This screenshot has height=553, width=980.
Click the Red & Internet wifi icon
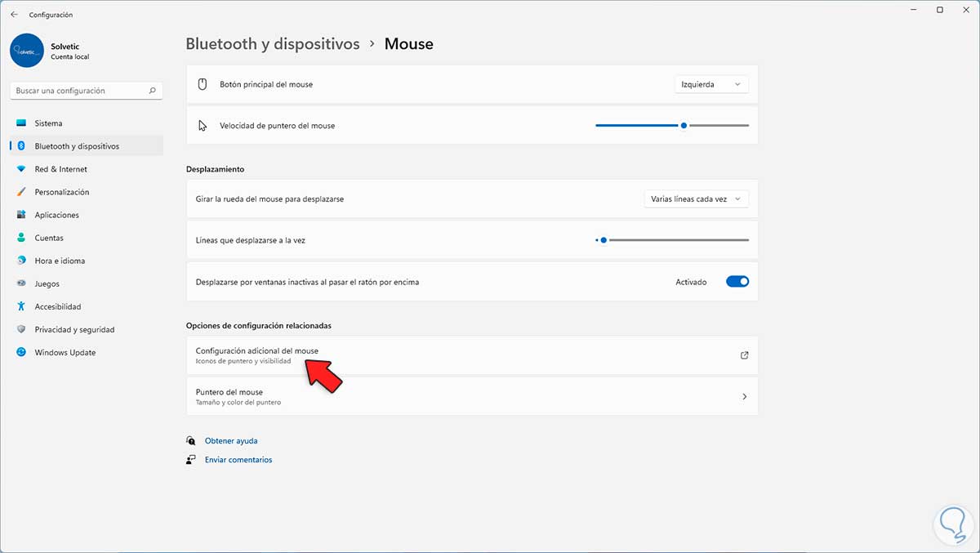tap(21, 169)
